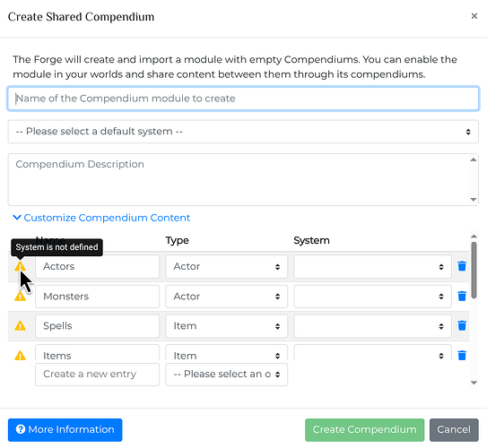Click the compendium list scrollbar thumb

coord(474,270)
